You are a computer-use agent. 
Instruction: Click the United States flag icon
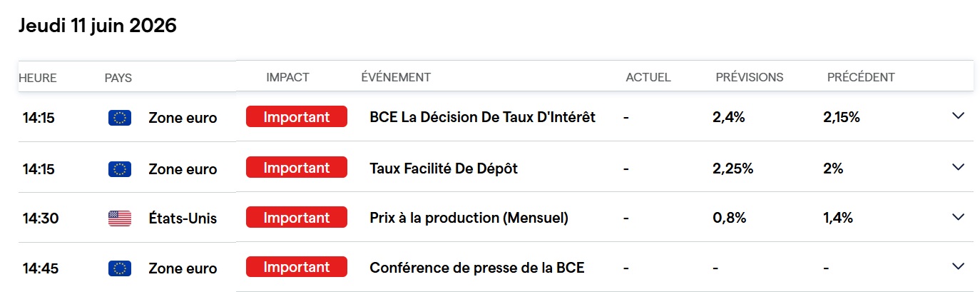(x=119, y=218)
